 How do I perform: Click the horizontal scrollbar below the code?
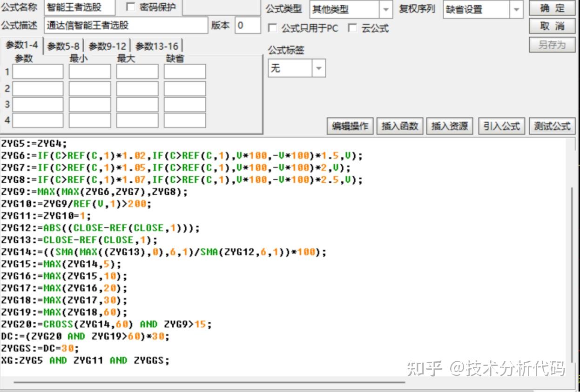(x=209, y=382)
